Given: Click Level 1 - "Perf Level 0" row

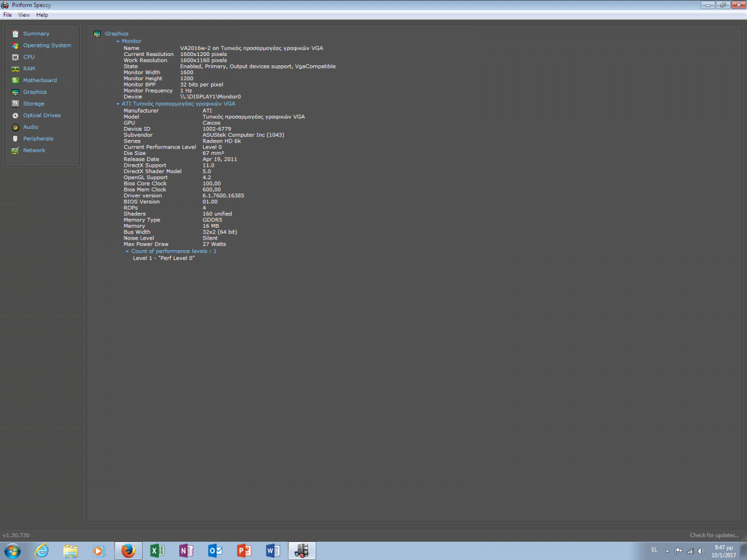Looking at the screenshot, I should [164, 258].
